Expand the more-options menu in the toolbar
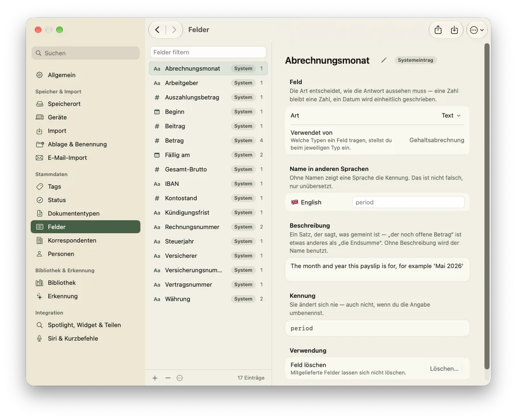The height and width of the screenshot is (420, 517). [x=477, y=30]
